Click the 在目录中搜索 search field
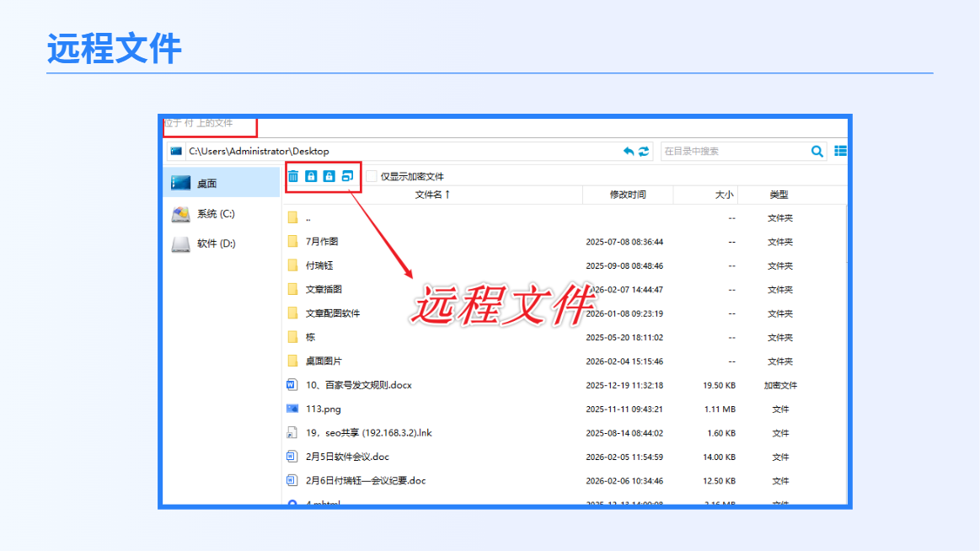980x551 pixels. [x=735, y=151]
